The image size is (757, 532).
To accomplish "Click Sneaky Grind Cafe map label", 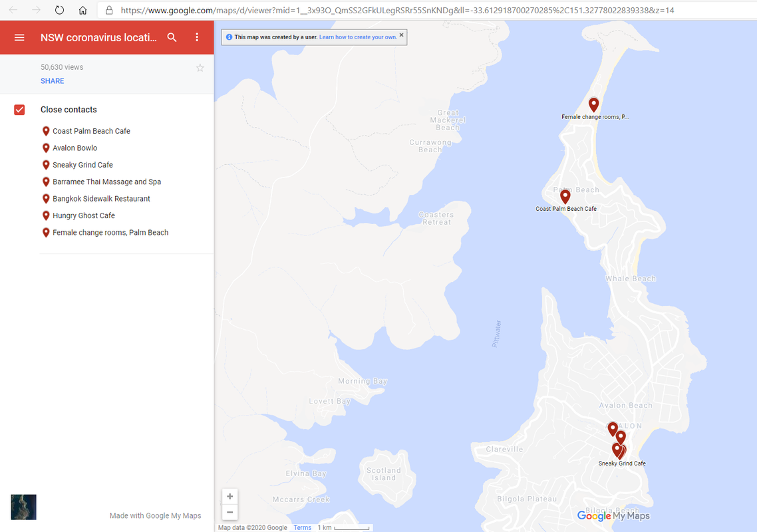I will point(622,464).
